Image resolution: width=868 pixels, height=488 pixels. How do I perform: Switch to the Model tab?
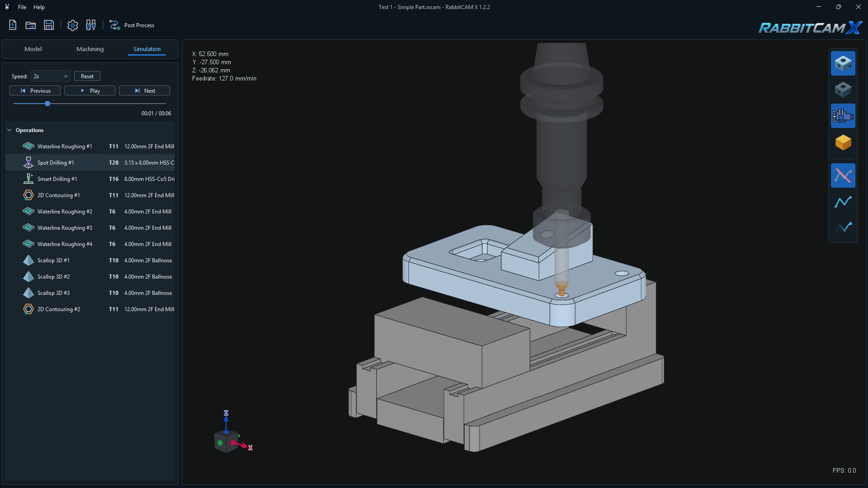pyautogui.click(x=33, y=49)
